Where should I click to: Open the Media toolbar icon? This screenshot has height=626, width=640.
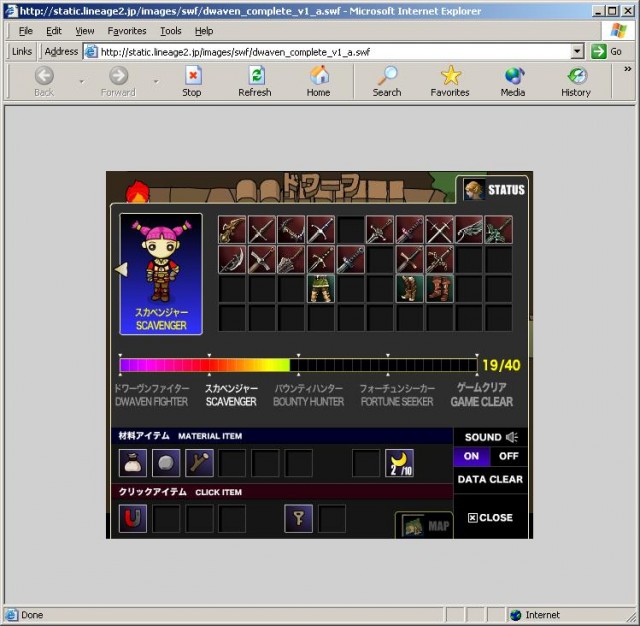[x=513, y=82]
